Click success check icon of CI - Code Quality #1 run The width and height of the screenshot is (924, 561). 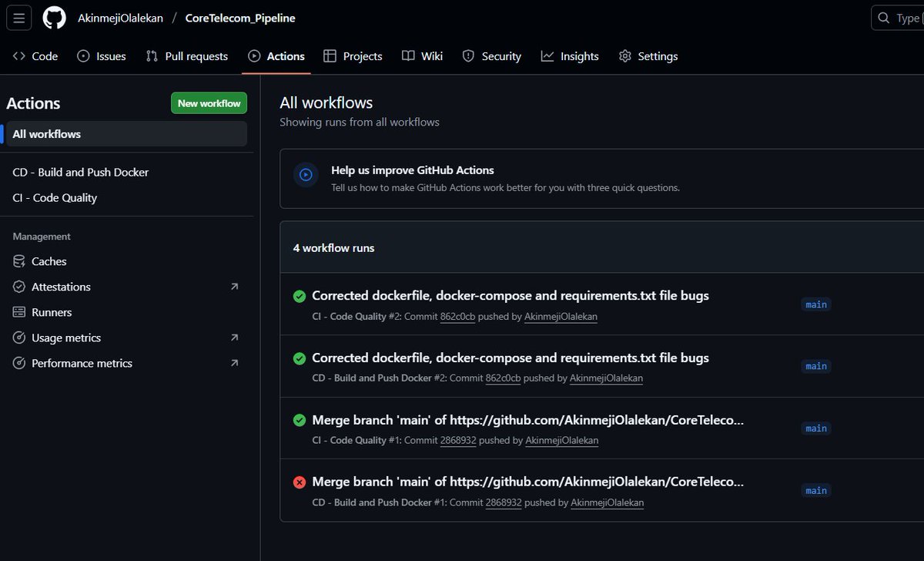[300, 420]
